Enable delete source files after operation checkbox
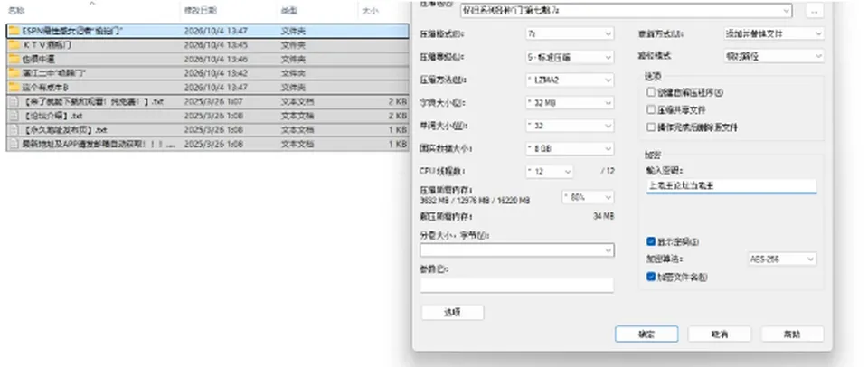The image size is (868, 367). (x=651, y=127)
